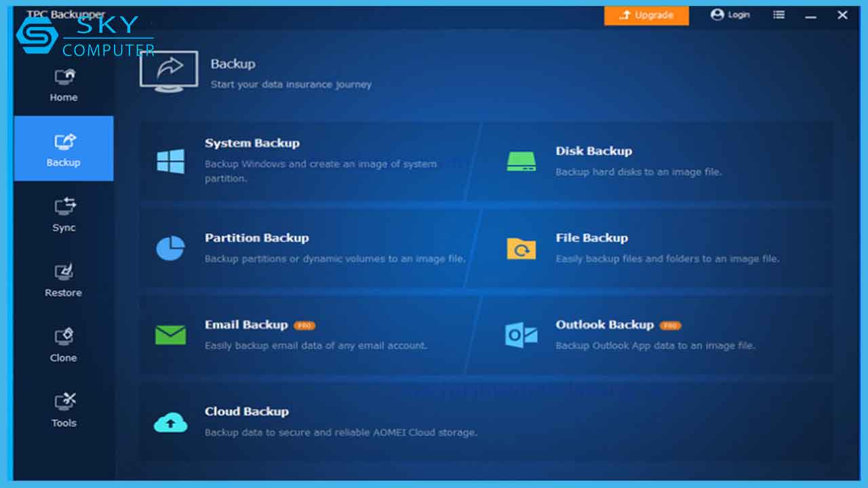Click the Cloud Backup cloud icon
The height and width of the screenshot is (488, 868).
(x=170, y=422)
